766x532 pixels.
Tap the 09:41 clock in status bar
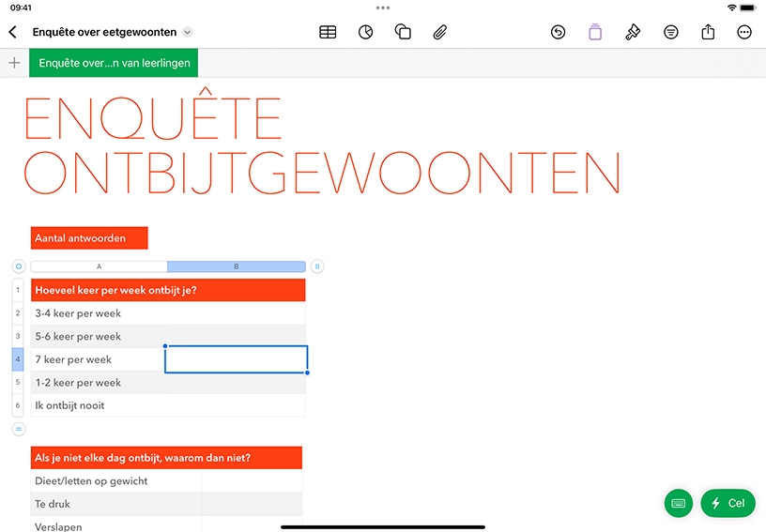(x=21, y=8)
